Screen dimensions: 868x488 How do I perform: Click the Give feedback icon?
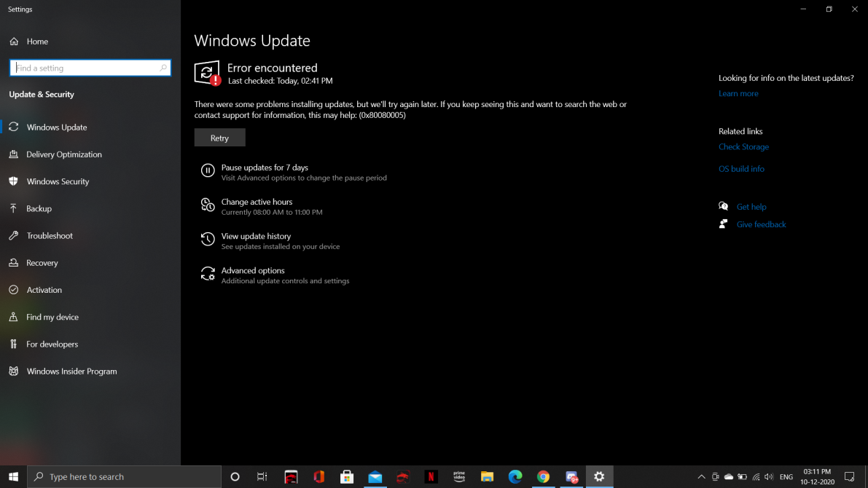pos(723,224)
